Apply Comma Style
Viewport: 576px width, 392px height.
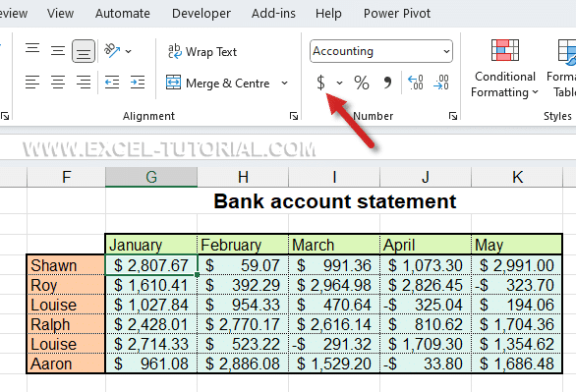pos(387,83)
